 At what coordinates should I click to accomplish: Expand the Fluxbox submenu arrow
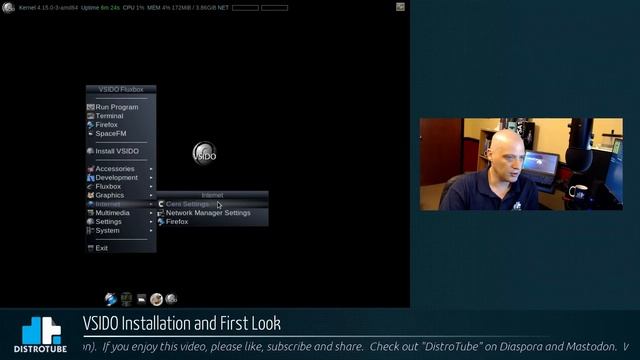tap(151, 187)
